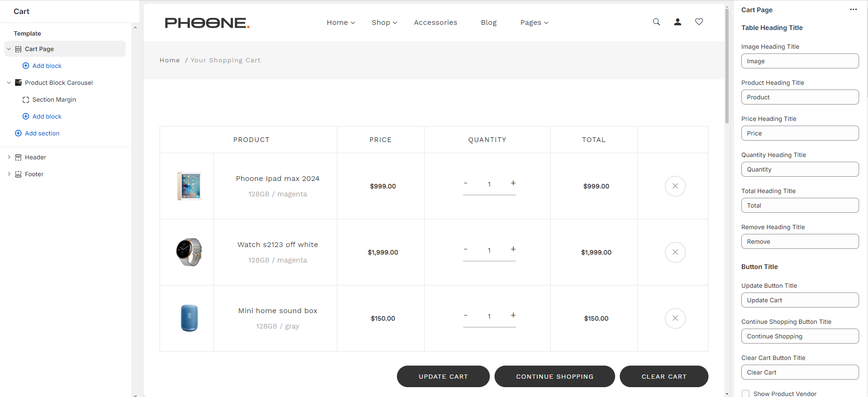Edit the Update Button Title field
The width and height of the screenshot is (868, 397).
tap(800, 300)
